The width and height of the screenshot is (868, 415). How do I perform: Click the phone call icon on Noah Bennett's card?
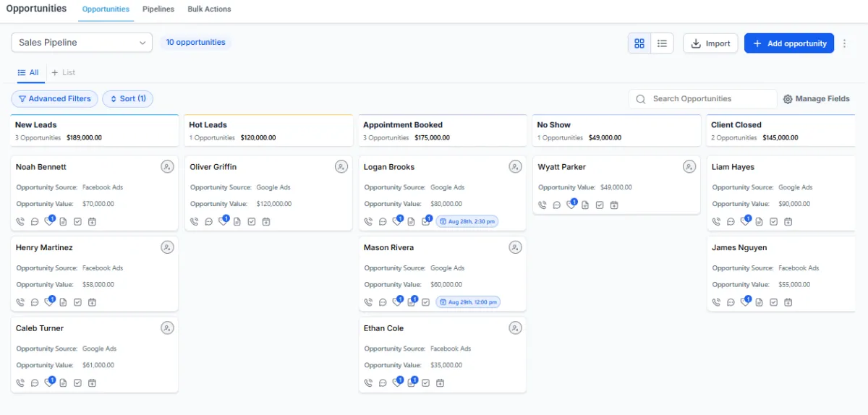click(x=20, y=222)
